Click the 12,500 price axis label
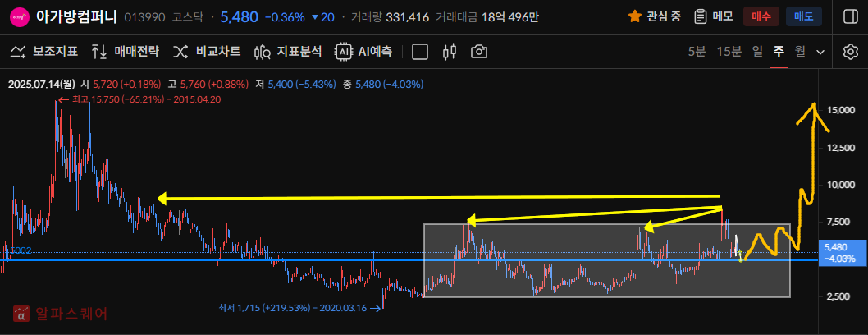Screen dimensions: 868x335 click(x=840, y=148)
